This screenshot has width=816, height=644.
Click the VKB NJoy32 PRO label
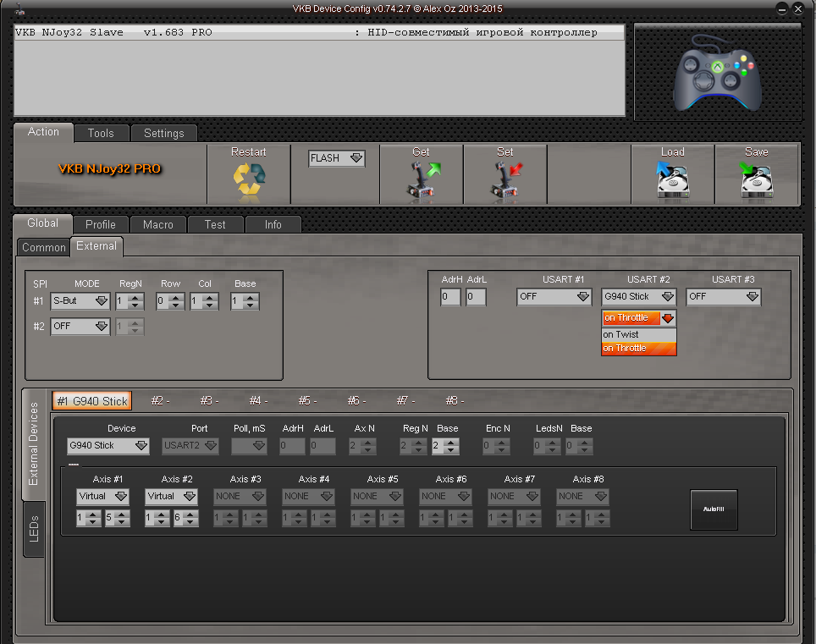(109, 168)
